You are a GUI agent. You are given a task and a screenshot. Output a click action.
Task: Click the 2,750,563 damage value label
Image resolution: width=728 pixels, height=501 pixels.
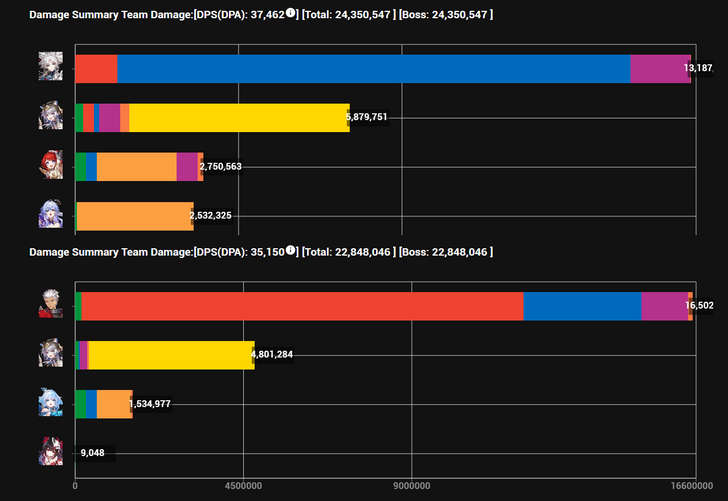coord(220,167)
